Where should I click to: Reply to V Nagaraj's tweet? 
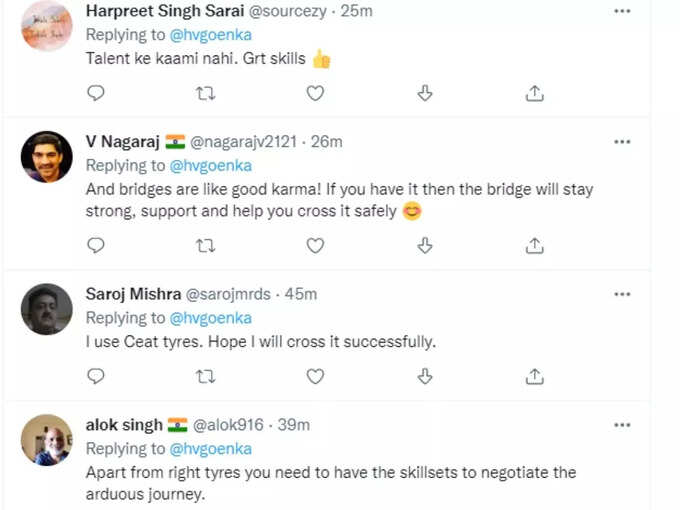click(x=96, y=245)
